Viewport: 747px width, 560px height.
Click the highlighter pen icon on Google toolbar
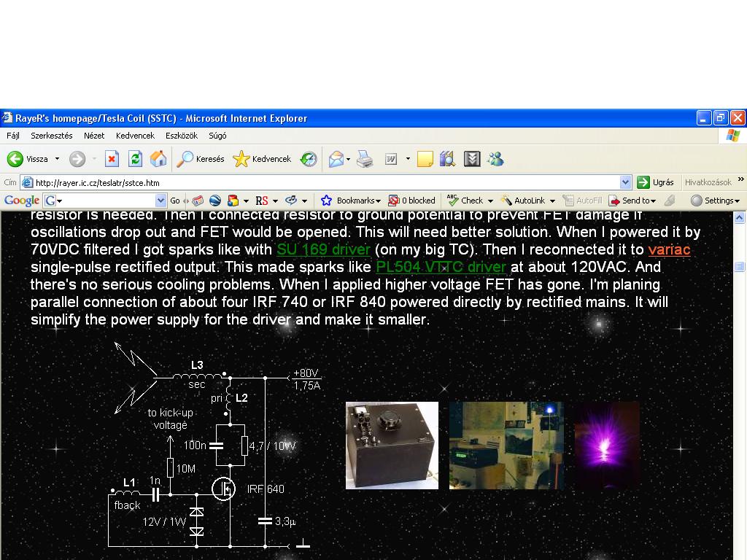click(x=670, y=201)
